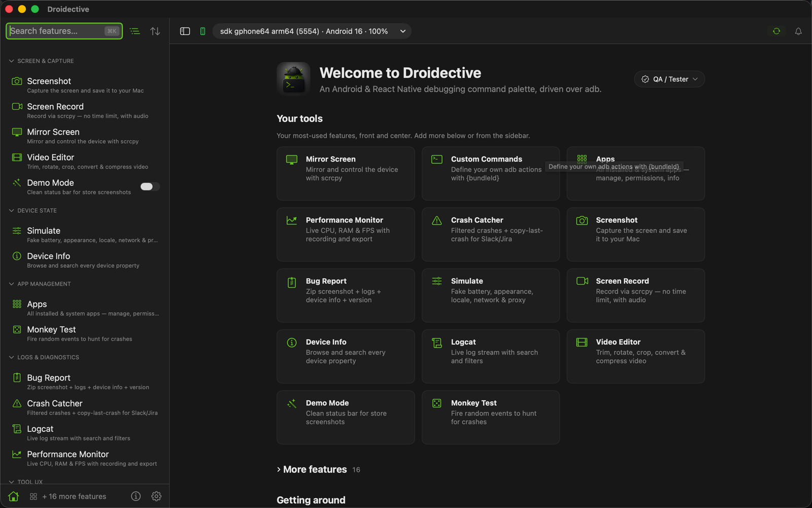Click the sort arrows icon beside search

(155, 31)
